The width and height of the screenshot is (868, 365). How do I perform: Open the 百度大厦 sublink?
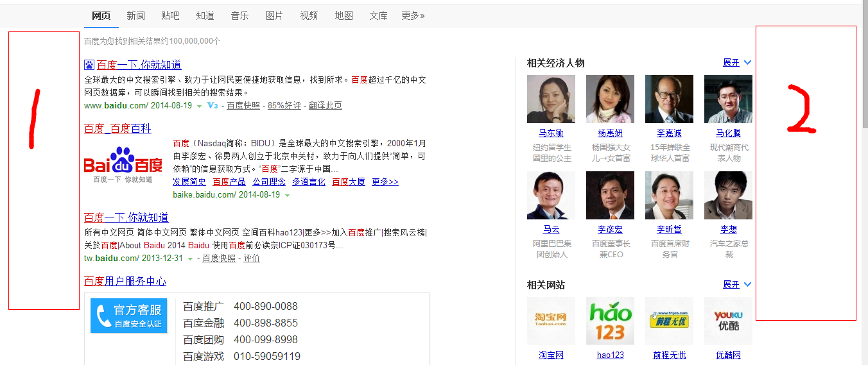349,182
